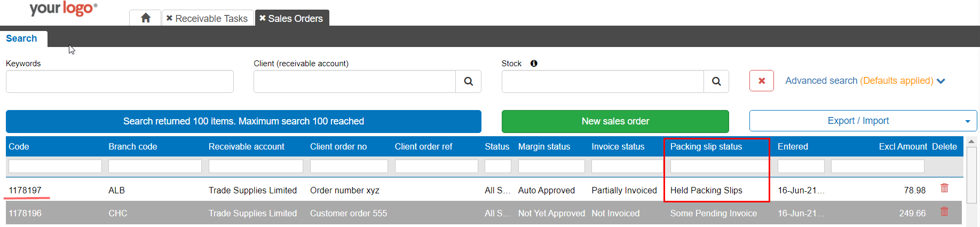Sort by Excl Amount column header
Image resolution: width=980 pixels, height=227 pixels.
pos(903,146)
